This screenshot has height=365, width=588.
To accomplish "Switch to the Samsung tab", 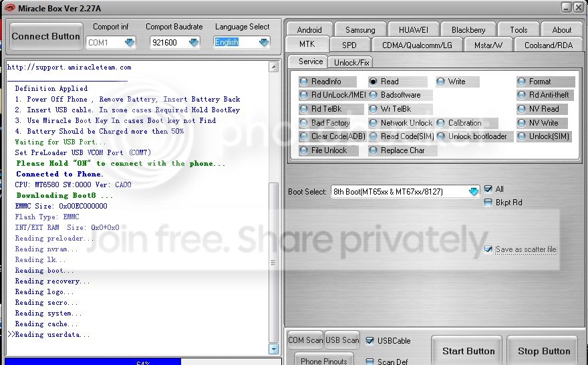I will coord(360,29).
